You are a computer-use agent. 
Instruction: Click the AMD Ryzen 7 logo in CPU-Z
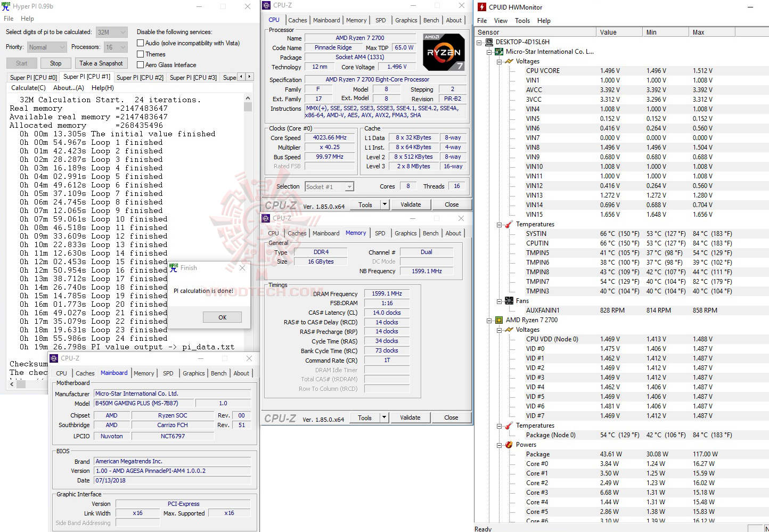tap(444, 52)
